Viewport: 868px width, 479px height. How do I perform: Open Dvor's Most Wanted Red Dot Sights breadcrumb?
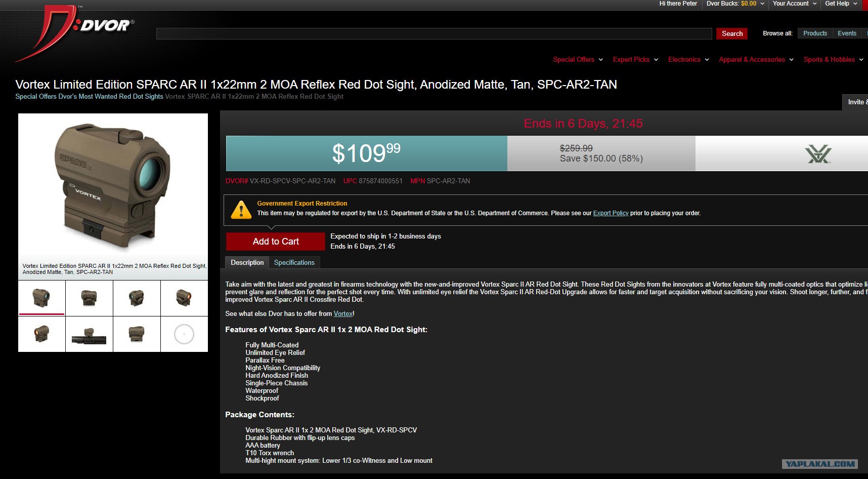(x=111, y=97)
